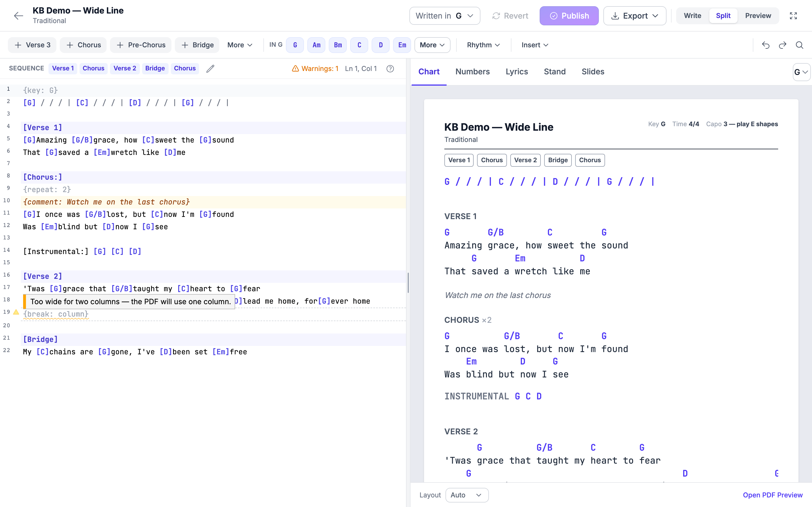Image resolution: width=812 pixels, height=507 pixels.
Task: Open the Layout Auto dropdown
Action: (x=467, y=495)
